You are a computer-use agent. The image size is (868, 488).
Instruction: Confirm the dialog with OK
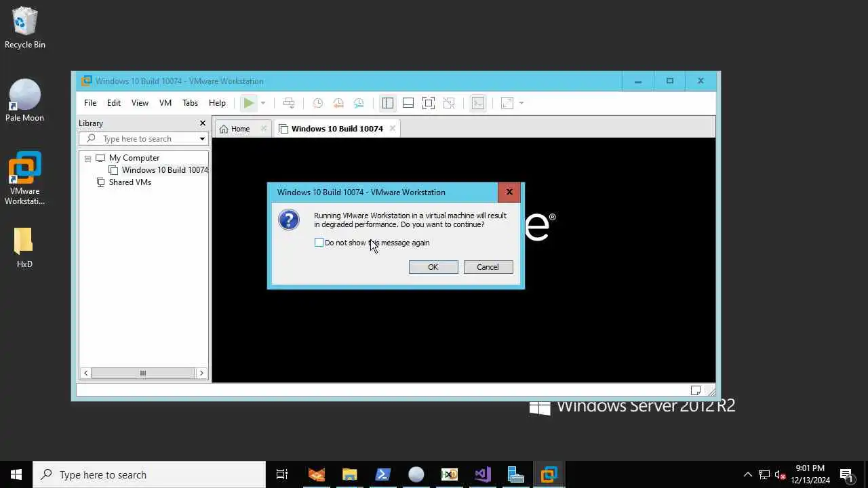(433, 267)
